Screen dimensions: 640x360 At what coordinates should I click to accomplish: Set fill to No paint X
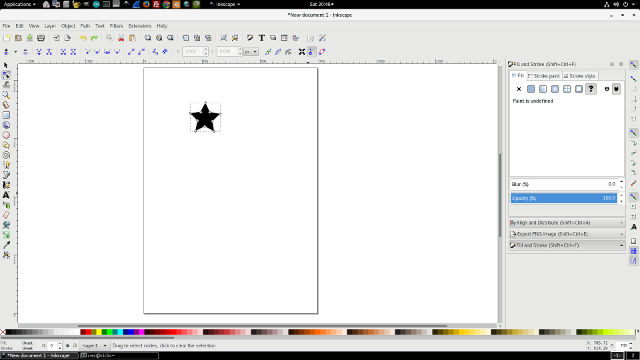(519, 89)
